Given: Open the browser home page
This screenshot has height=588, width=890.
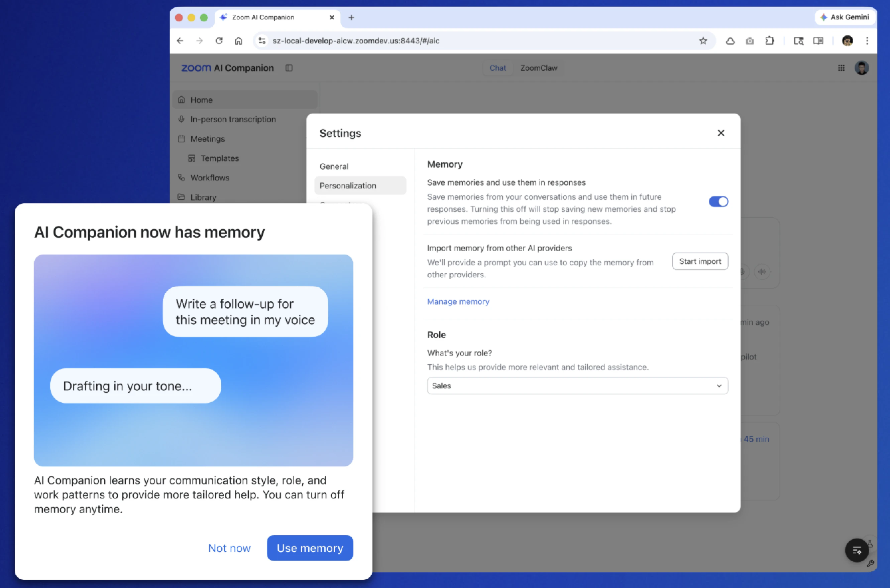Looking at the screenshot, I should (239, 41).
